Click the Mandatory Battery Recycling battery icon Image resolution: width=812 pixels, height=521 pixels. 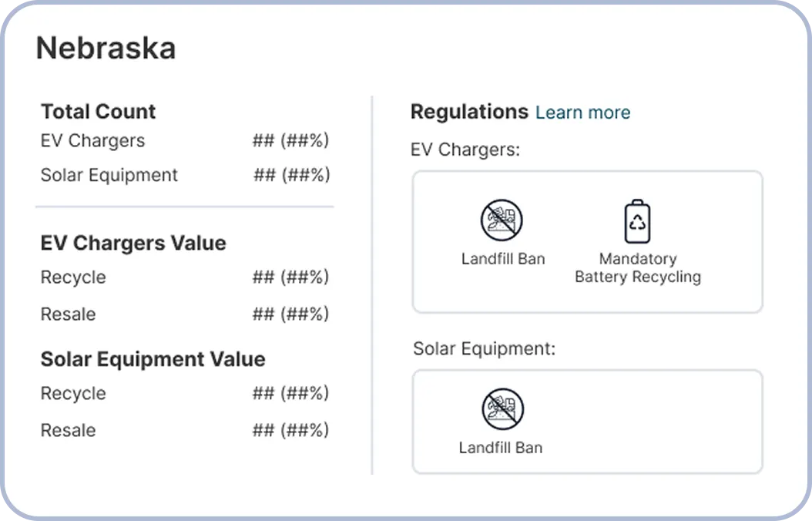pyautogui.click(x=637, y=221)
